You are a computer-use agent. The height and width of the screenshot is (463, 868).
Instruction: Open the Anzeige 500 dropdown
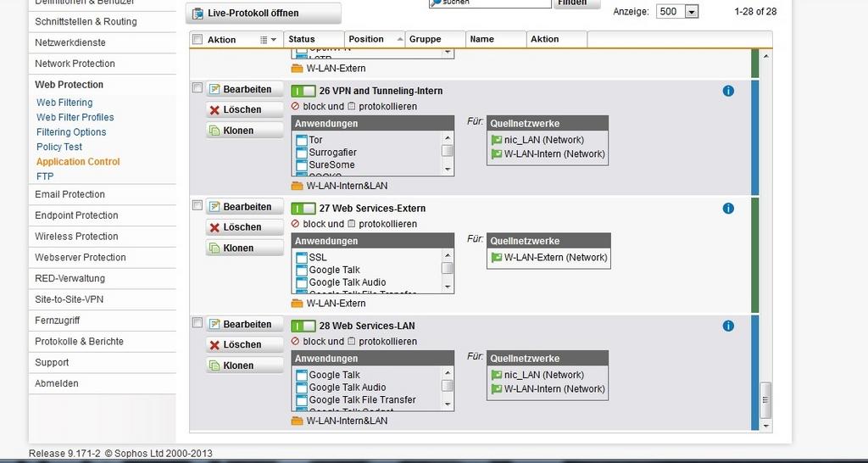click(x=692, y=11)
